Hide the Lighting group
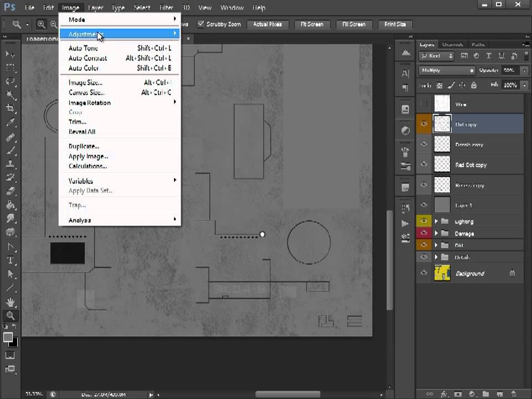This screenshot has height=399, width=532. pyautogui.click(x=424, y=221)
